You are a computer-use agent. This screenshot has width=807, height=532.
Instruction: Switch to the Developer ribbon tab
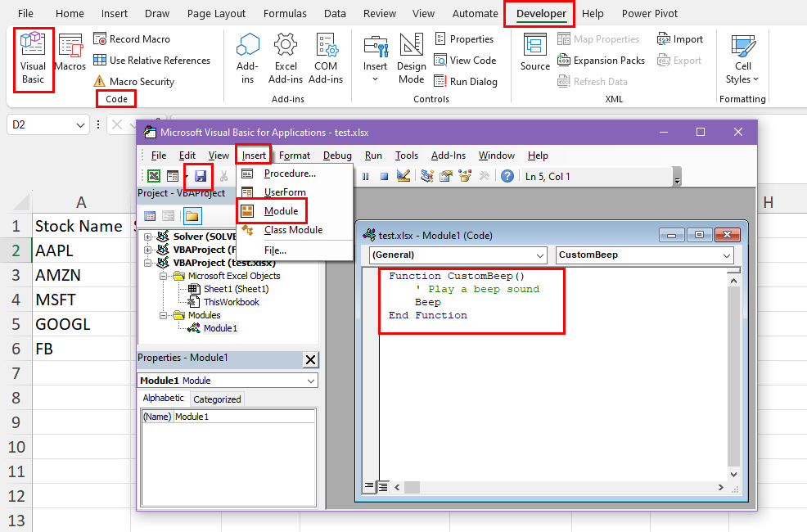(541, 14)
